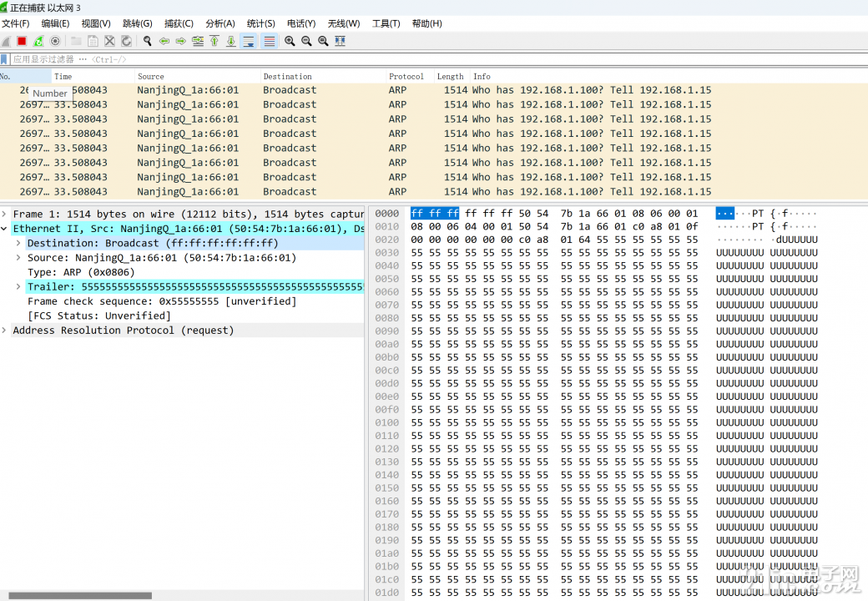The image size is (868, 601).
Task: Jump to last packet icon
Action: click(x=231, y=41)
